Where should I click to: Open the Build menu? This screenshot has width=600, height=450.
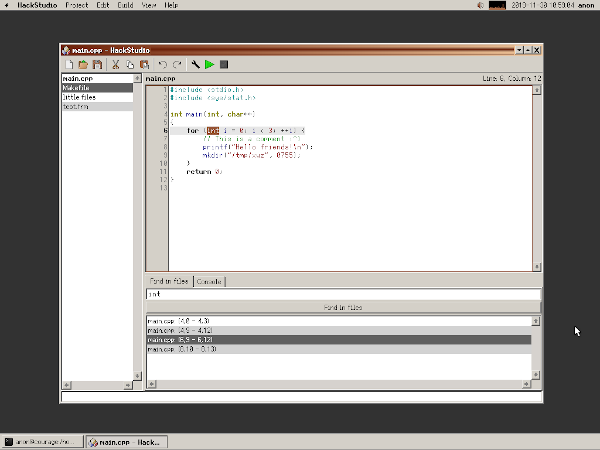click(x=125, y=5)
